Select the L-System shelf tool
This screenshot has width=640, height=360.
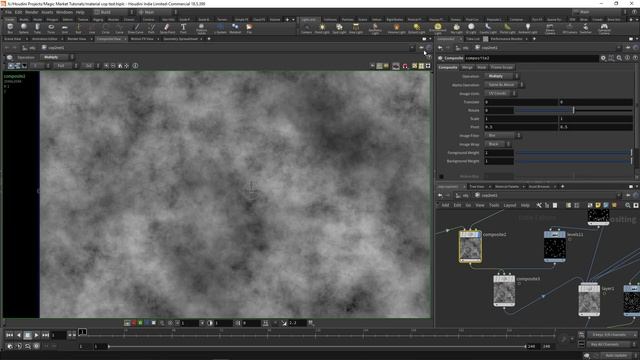220,28
